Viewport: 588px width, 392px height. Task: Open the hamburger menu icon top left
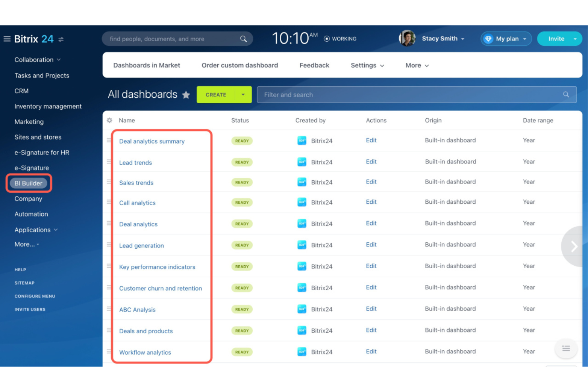pyautogui.click(x=7, y=39)
